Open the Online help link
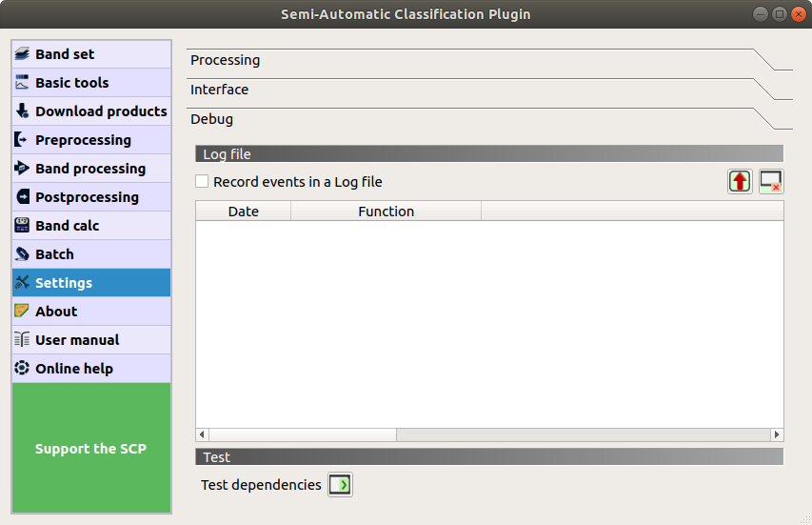This screenshot has width=812, height=525. tap(74, 369)
